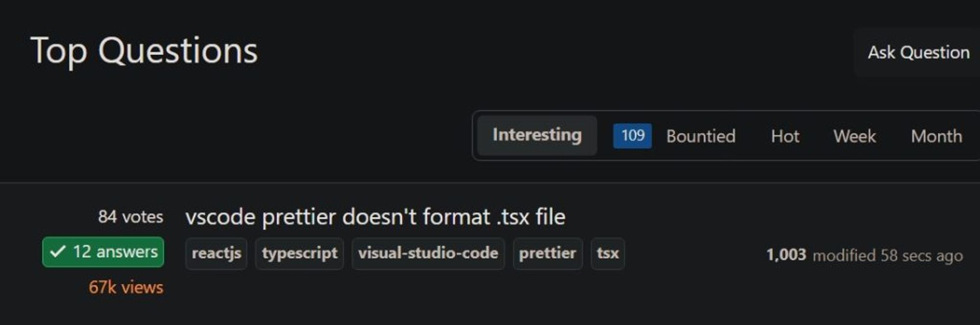980x325 pixels.
Task: Click the reactjs tag
Action: tap(216, 253)
